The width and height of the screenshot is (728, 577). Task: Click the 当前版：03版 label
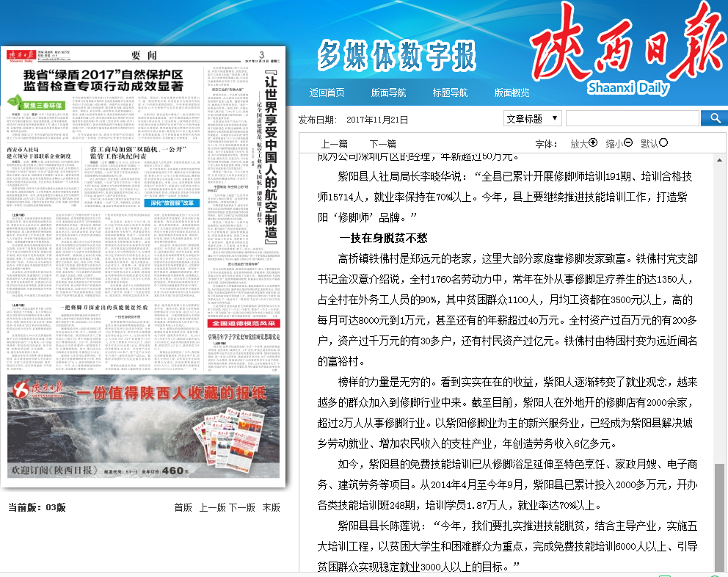tap(37, 507)
